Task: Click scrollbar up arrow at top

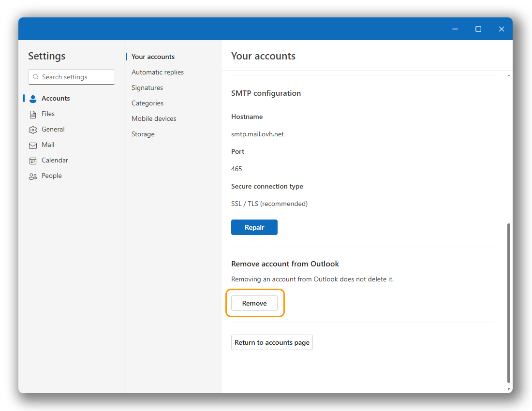Action: click(508, 76)
